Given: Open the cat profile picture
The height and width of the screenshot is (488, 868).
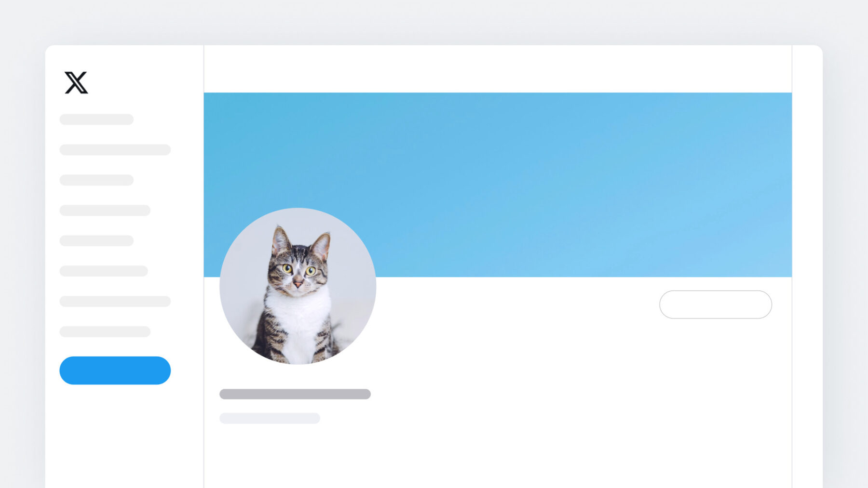Looking at the screenshot, I should pos(298,286).
